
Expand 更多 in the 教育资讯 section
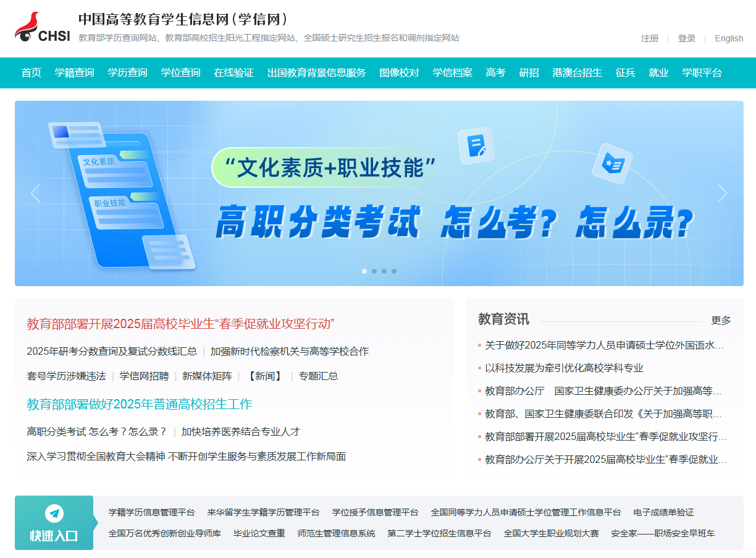pyautogui.click(x=721, y=320)
